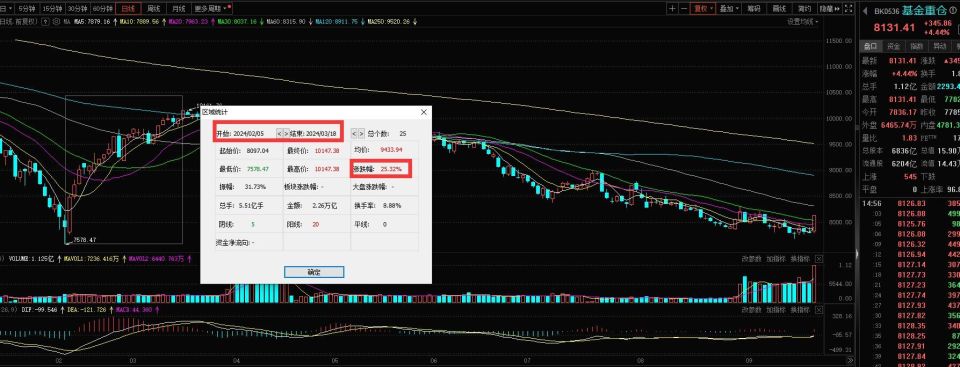
Task: Toggle fullscreen chart icon
Action: (849, 9)
